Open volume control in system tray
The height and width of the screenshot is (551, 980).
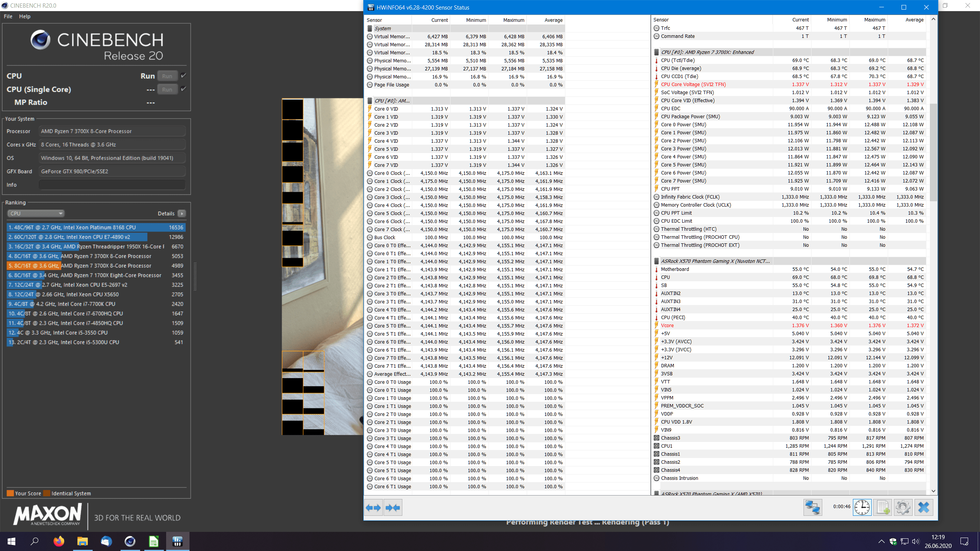pos(915,541)
